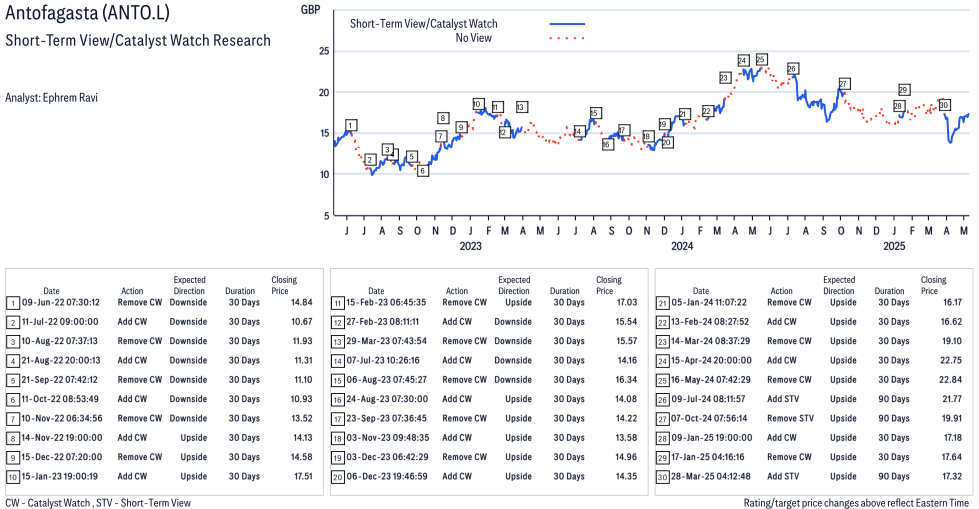
Task: Click the 2023 year label on the axis
Action: pyautogui.click(x=470, y=246)
